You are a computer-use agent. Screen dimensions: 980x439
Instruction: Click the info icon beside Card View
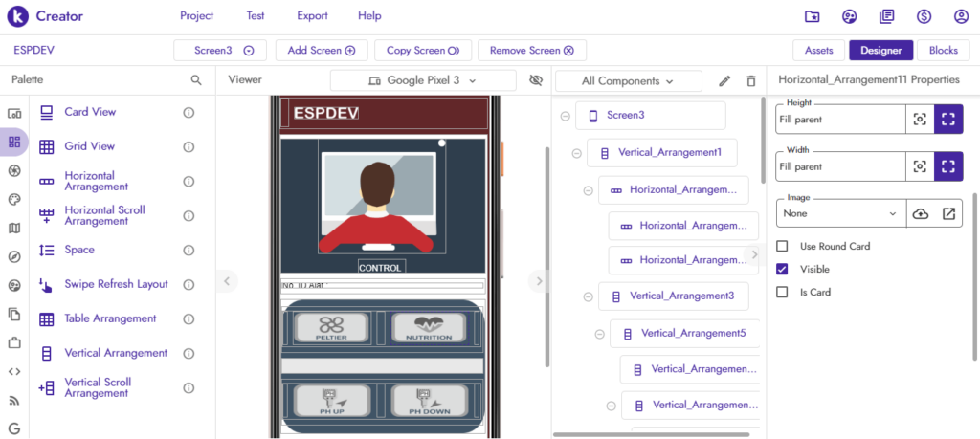pyautogui.click(x=189, y=113)
